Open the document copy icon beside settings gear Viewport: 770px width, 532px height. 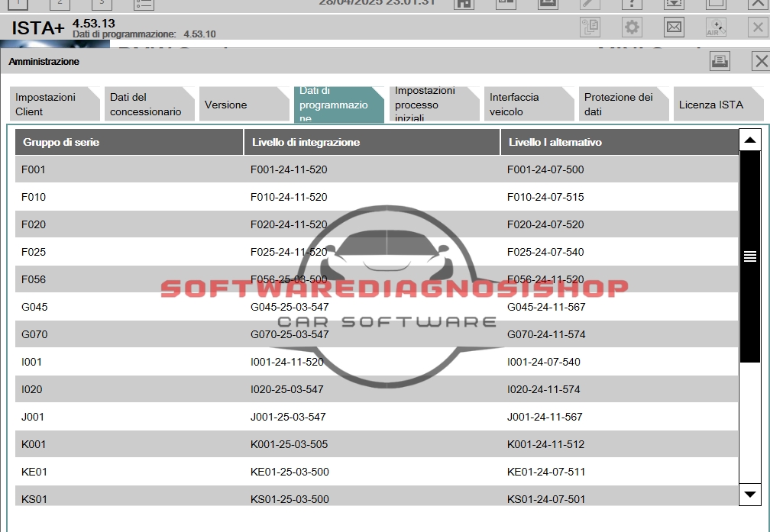tap(590, 27)
